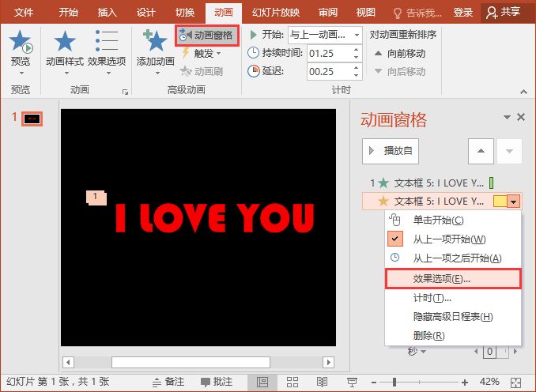Click the pane's move-down arrow button

(509, 151)
